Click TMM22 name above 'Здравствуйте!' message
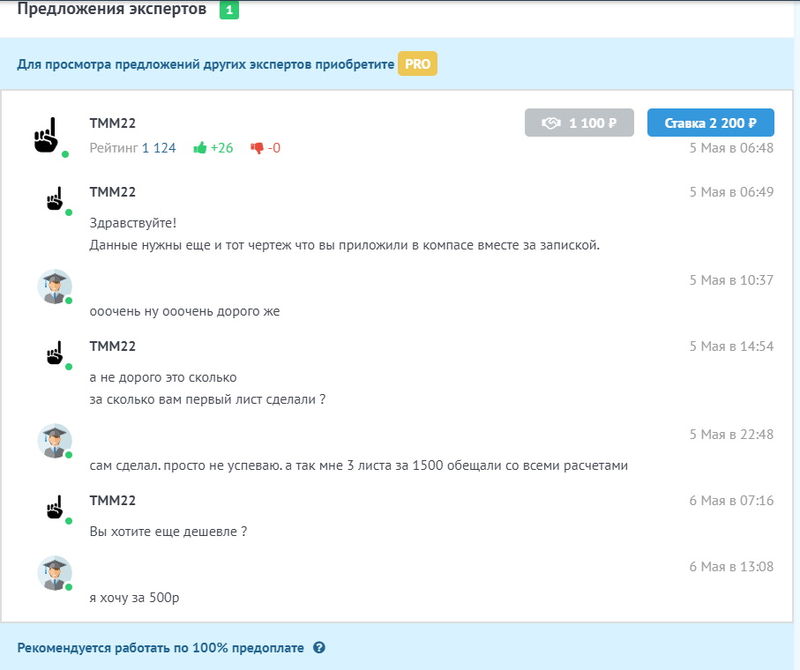This screenshot has height=670, width=800. 112,192
